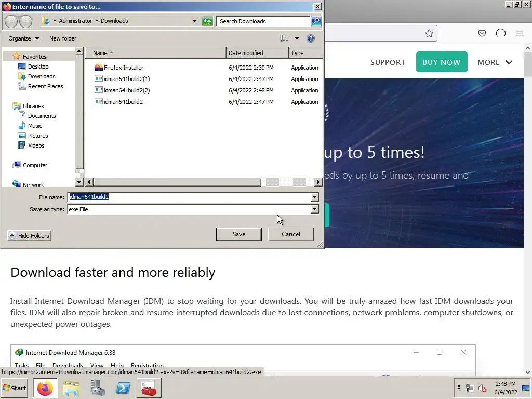Screen dimensions: 532x399
Task: Click the Downloads breadcrumb segment
Action: pos(114,21)
